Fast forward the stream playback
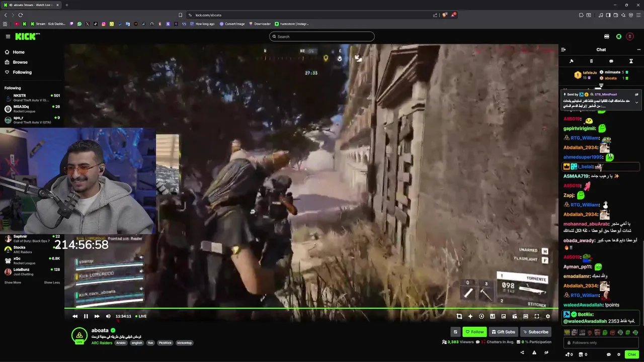 [x=97, y=316]
